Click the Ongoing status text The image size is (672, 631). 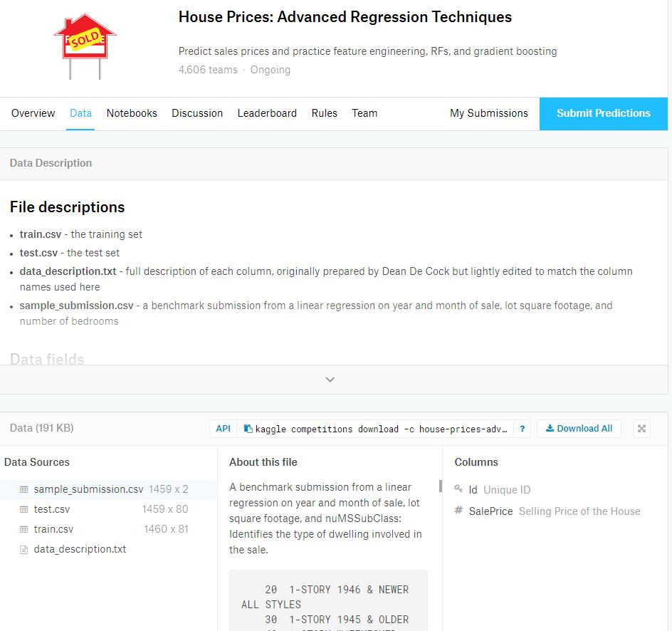(270, 70)
